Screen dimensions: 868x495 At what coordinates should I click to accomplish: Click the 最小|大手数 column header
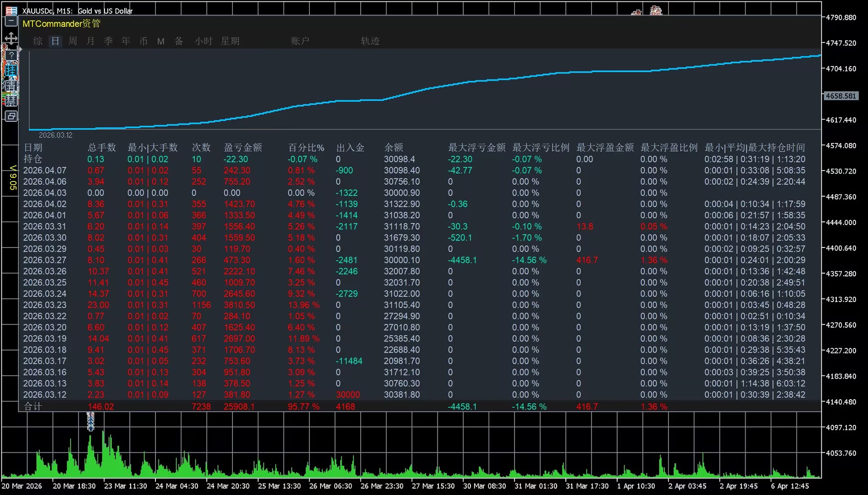click(153, 148)
